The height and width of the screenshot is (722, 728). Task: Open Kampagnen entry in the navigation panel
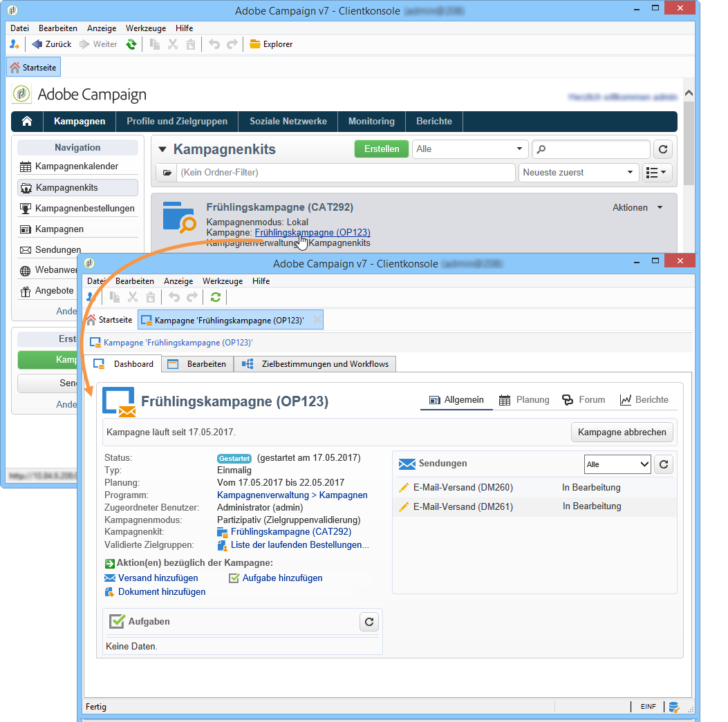(x=77, y=229)
